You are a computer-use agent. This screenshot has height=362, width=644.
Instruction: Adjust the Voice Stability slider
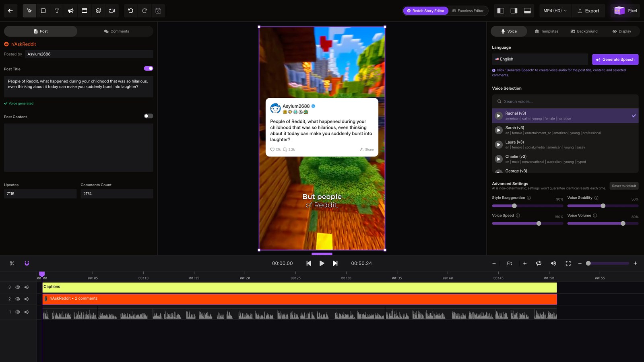click(603, 206)
